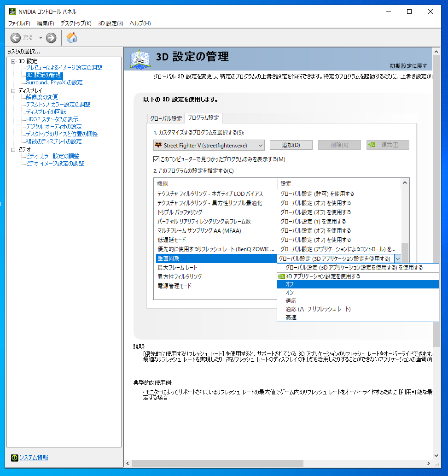Choose グローバル設定 (3D アプリケーション設定を使用する) を使用する option
Image resolution: width=448 pixels, height=476 pixels.
pos(358,267)
